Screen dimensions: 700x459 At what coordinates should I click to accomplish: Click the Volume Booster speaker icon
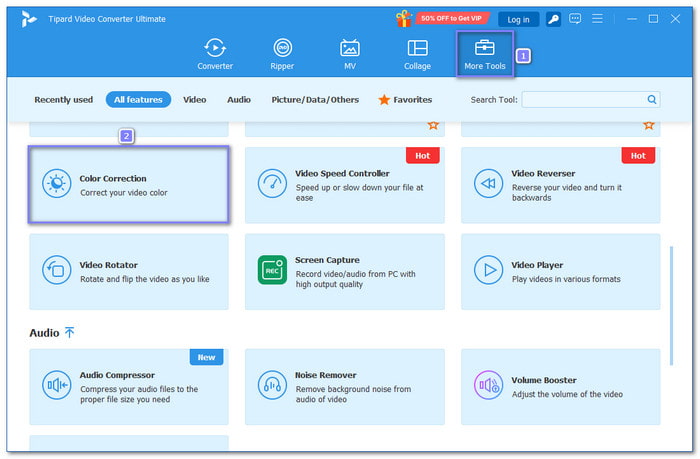pos(488,385)
